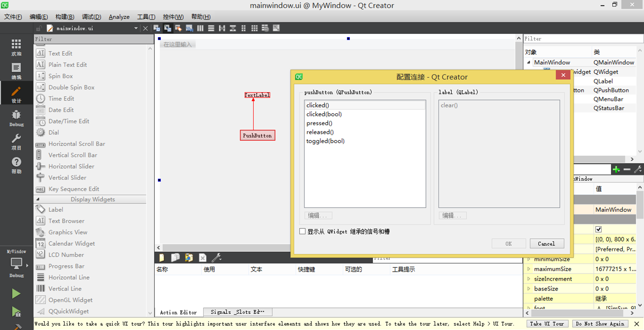The image size is (644, 330).
Task: Open the 欢迎 (Welcome) mode
Action: [x=16, y=46]
